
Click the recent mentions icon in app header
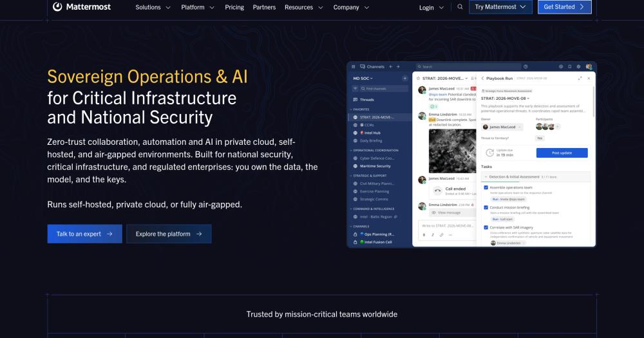coord(561,66)
